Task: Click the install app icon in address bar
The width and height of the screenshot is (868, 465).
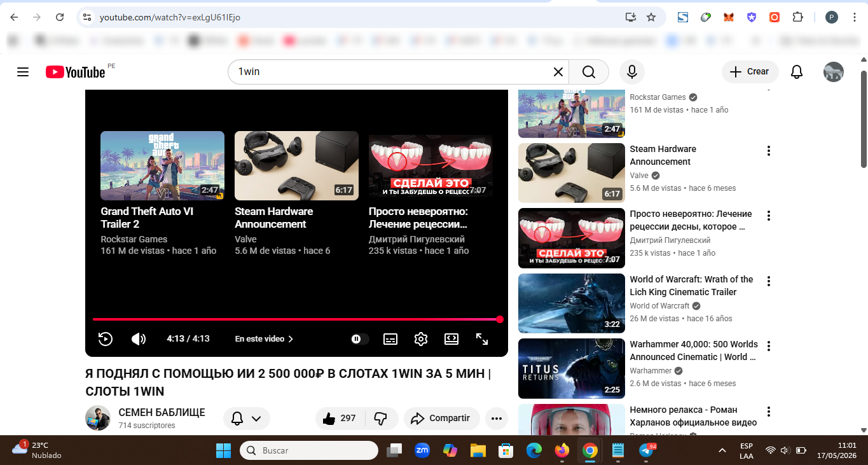Action: tap(631, 17)
